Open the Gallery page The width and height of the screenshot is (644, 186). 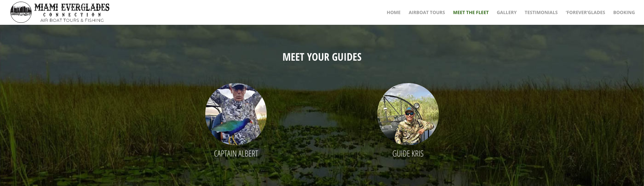coord(506,12)
